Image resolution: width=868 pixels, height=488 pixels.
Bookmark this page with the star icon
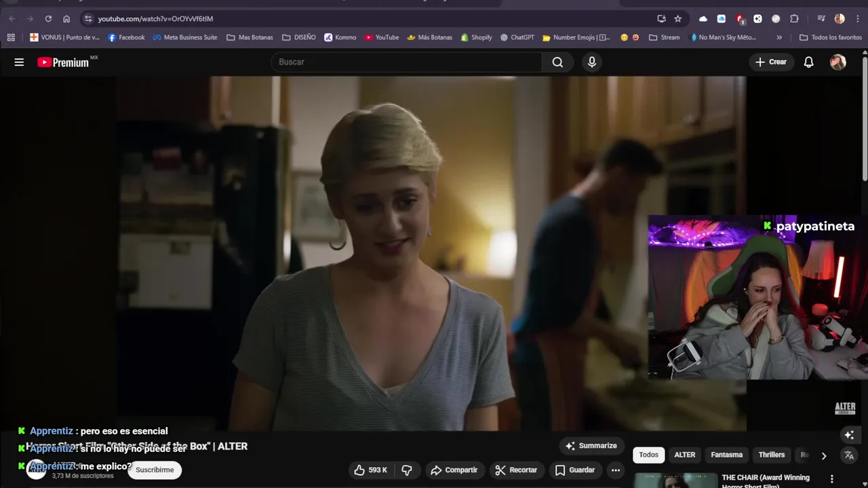677,18
